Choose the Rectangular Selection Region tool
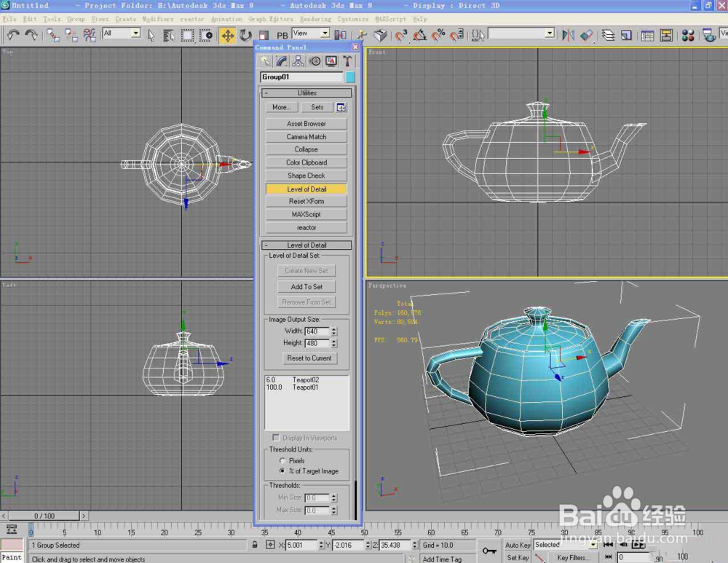Image resolution: width=728 pixels, height=563 pixels. pos(187,35)
